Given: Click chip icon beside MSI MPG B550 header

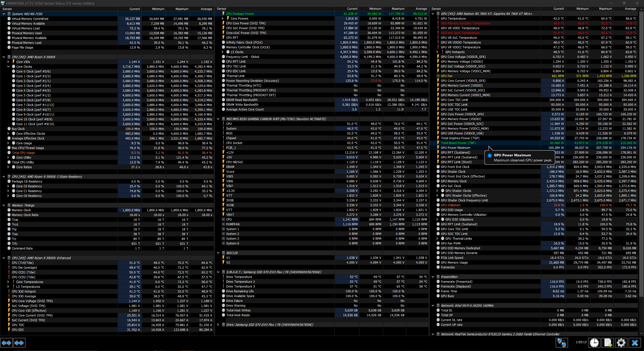Looking at the screenshot, I should (x=223, y=119).
